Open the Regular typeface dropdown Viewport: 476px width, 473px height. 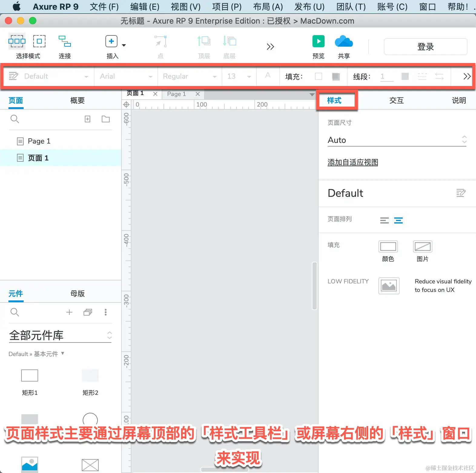pyautogui.click(x=190, y=76)
